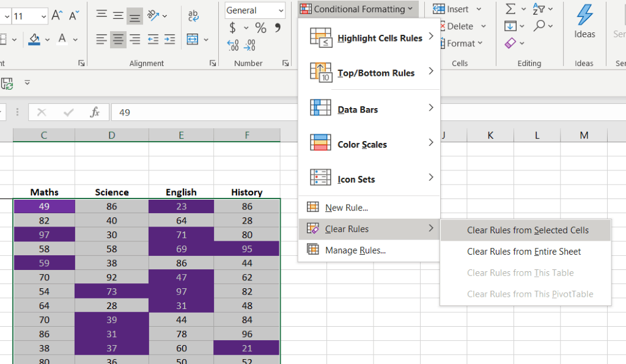Choose Clear Rules from Entire Sheet

[525, 252]
